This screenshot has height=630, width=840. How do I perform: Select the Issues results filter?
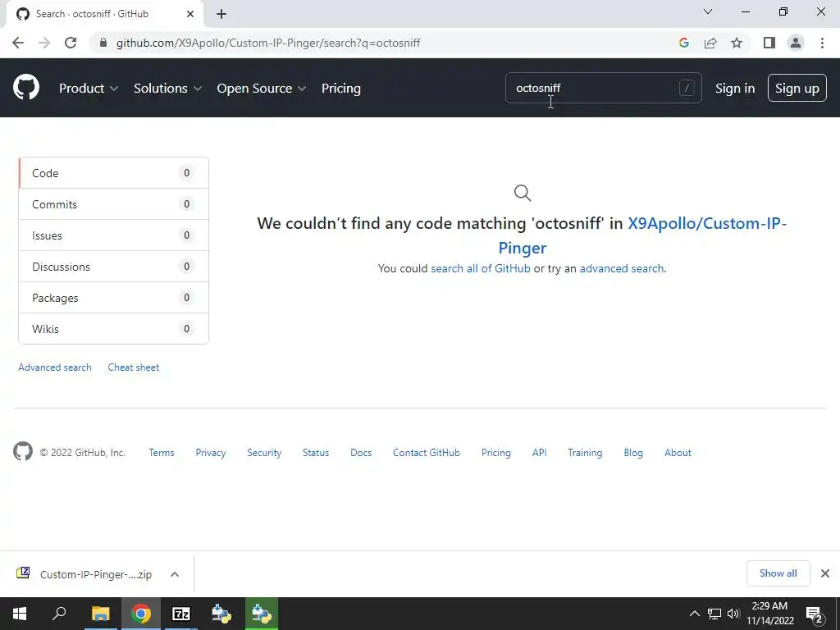tap(113, 235)
